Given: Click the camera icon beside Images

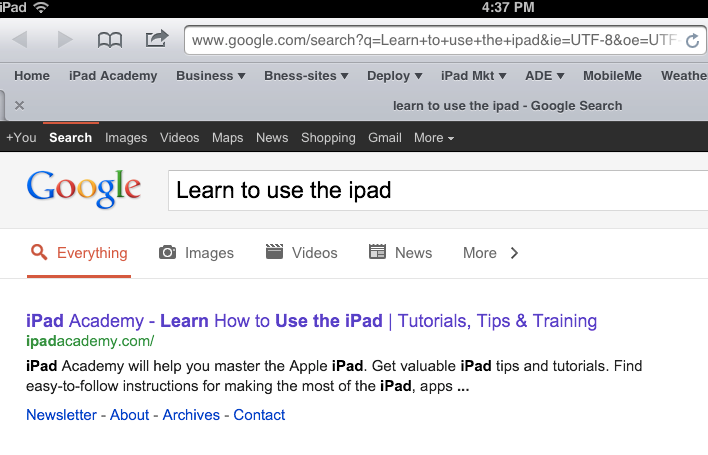Looking at the screenshot, I should click(x=168, y=252).
